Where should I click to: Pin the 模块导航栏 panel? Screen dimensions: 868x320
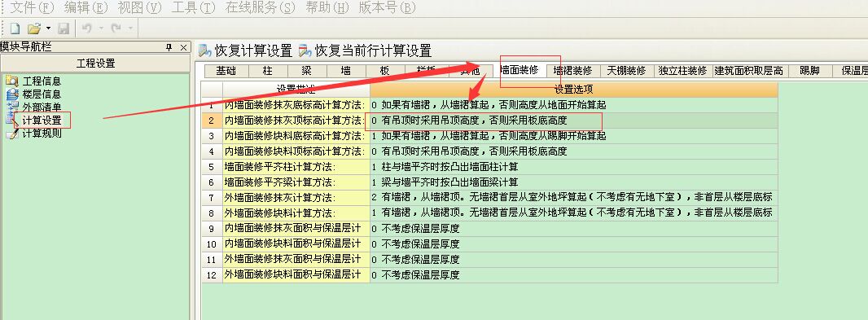coord(169,47)
